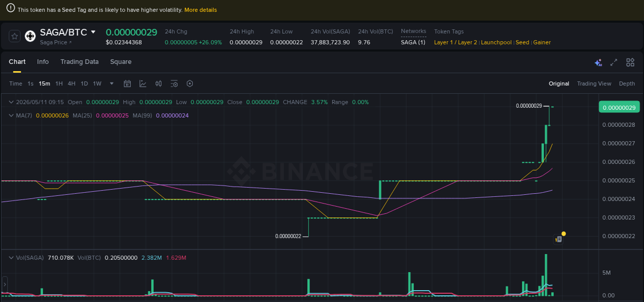Select the Time line interval
This screenshot has width=644, height=302.
(15, 83)
